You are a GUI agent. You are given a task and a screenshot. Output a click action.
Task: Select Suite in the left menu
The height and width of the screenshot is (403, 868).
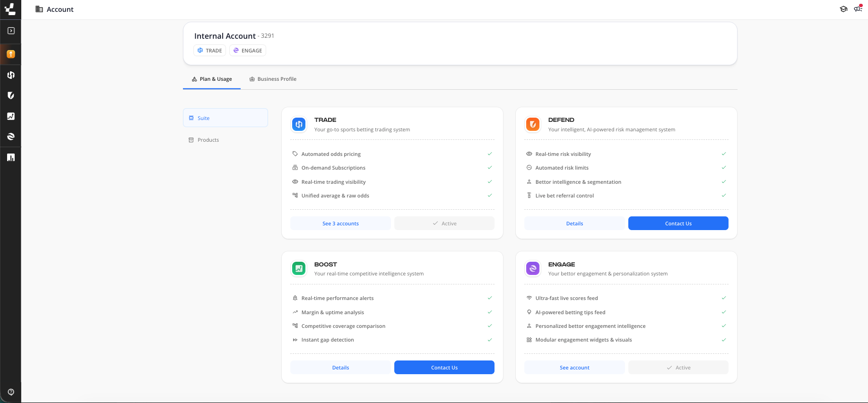click(x=226, y=118)
